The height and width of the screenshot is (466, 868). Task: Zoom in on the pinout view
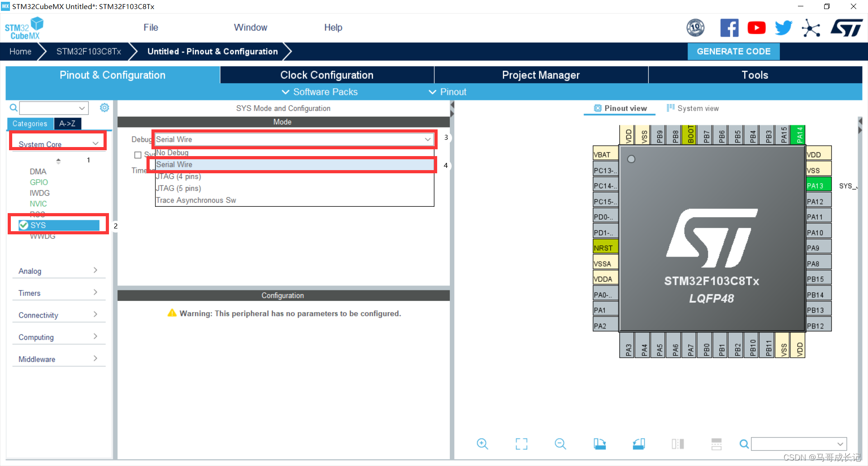click(482, 444)
